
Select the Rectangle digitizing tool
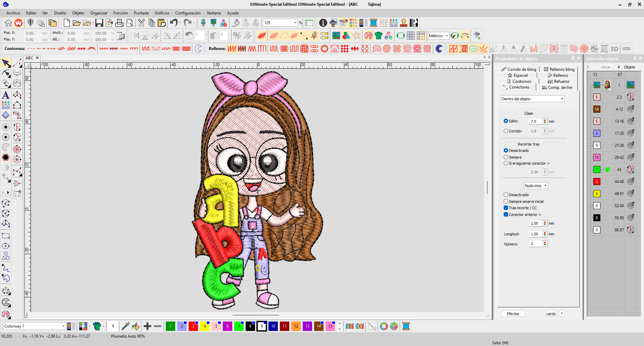click(x=5, y=236)
